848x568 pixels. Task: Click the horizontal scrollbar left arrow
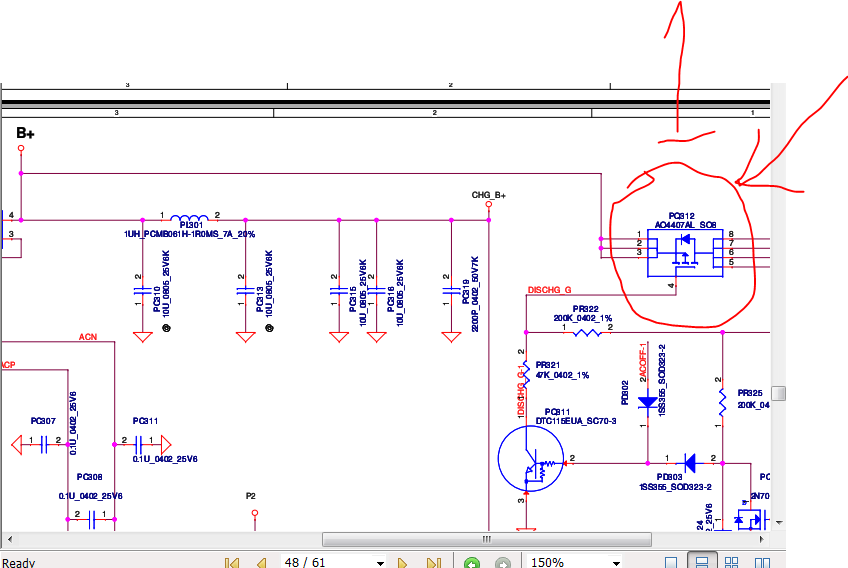10,539
